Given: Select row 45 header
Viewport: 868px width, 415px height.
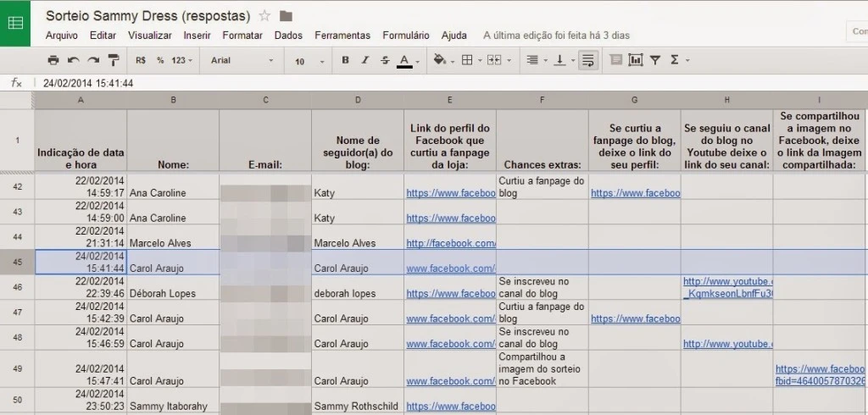Looking at the screenshot, I should click(17, 262).
